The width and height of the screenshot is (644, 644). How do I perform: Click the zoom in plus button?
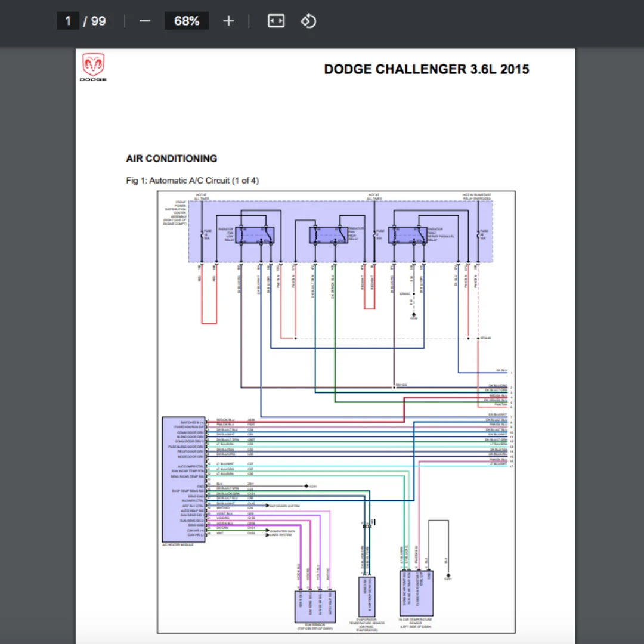228,21
